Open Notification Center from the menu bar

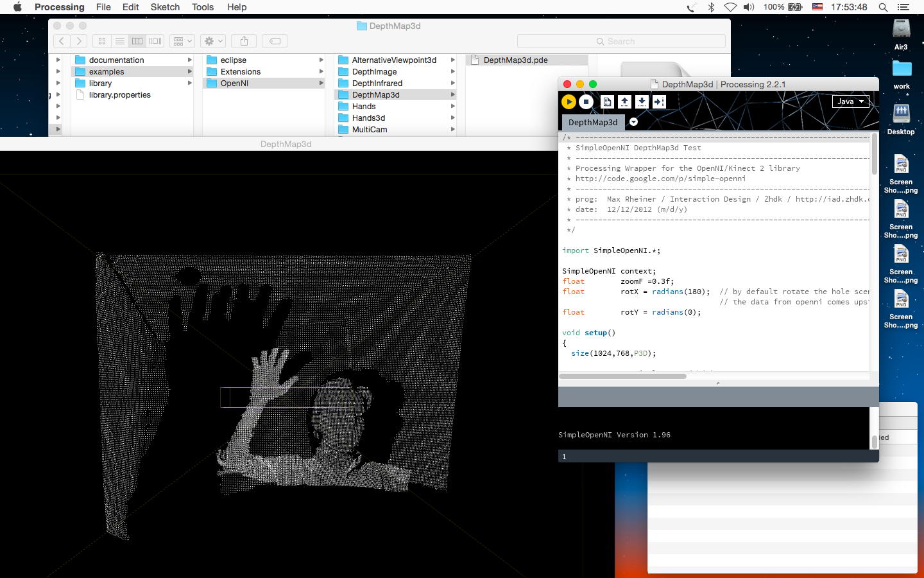(x=905, y=7)
